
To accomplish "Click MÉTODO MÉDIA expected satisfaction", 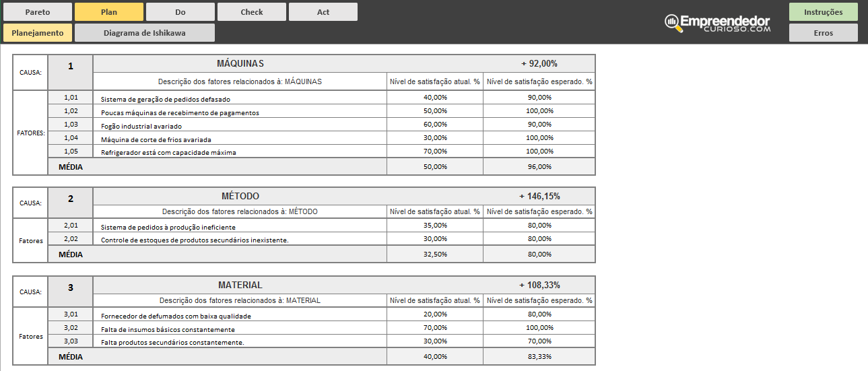I will (x=539, y=254).
